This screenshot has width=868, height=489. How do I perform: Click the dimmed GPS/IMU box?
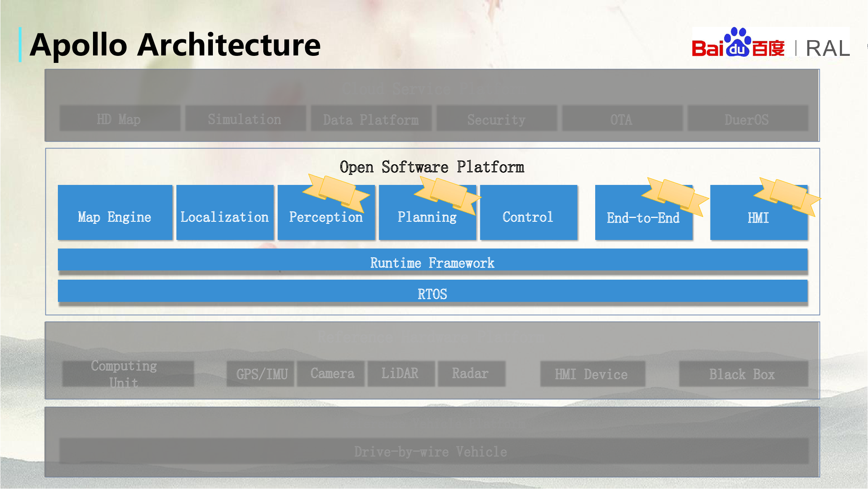(260, 374)
